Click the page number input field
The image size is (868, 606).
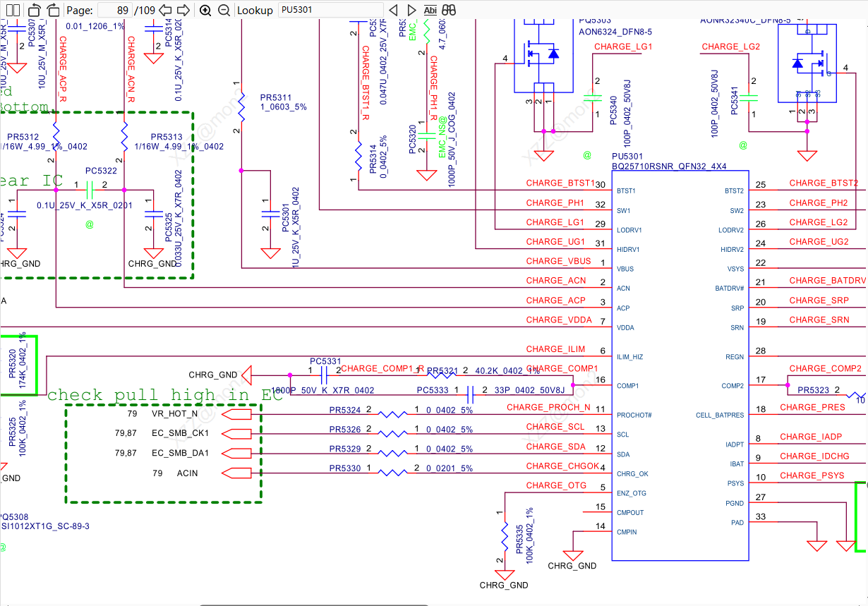pyautogui.click(x=114, y=10)
